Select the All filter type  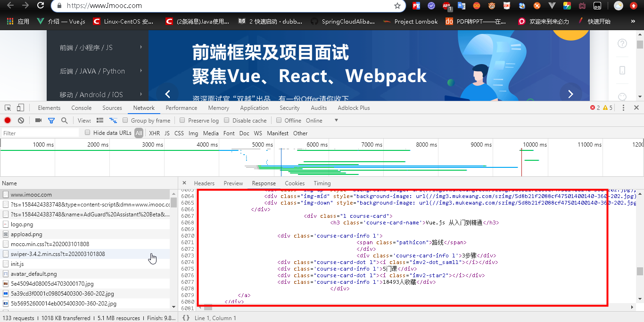tap(139, 133)
